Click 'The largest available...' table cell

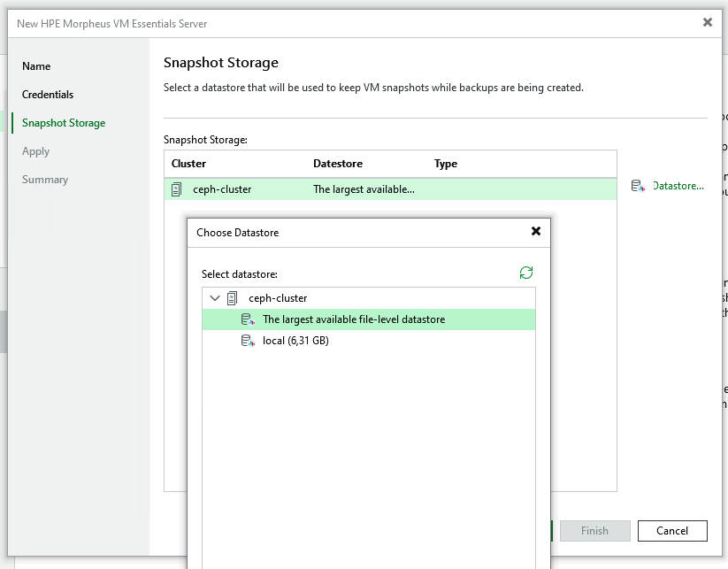(364, 189)
